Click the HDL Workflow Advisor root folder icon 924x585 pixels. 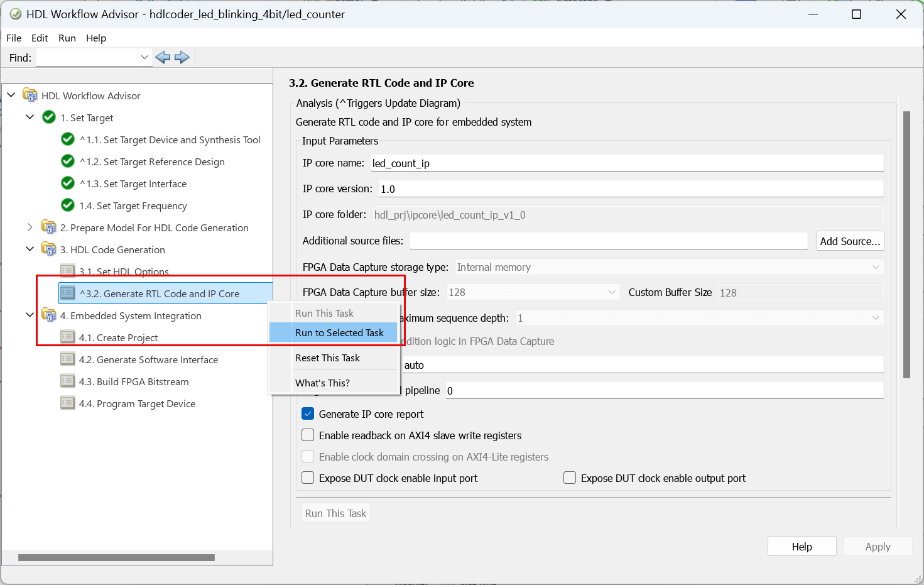[x=30, y=96]
